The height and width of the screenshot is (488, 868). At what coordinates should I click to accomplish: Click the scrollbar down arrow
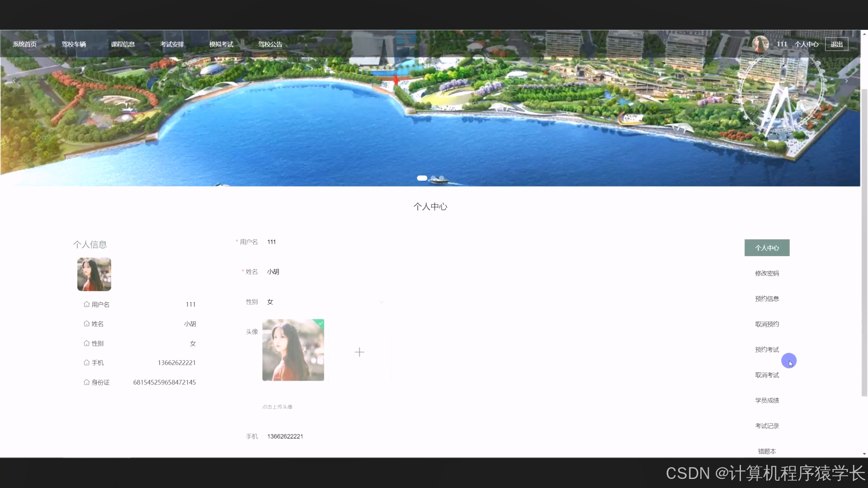pyautogui.click(x=864, y=454)
